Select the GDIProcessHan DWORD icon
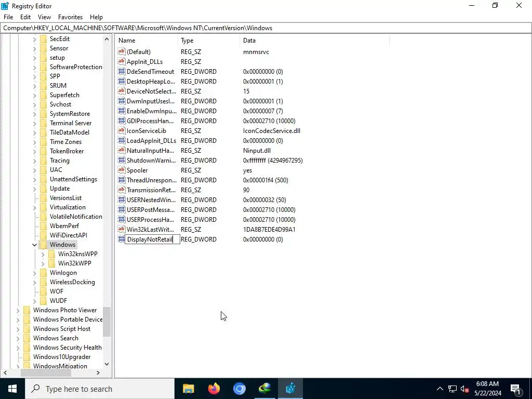Image resolution: width=532 pixels, height=399 pixels. 122,121
